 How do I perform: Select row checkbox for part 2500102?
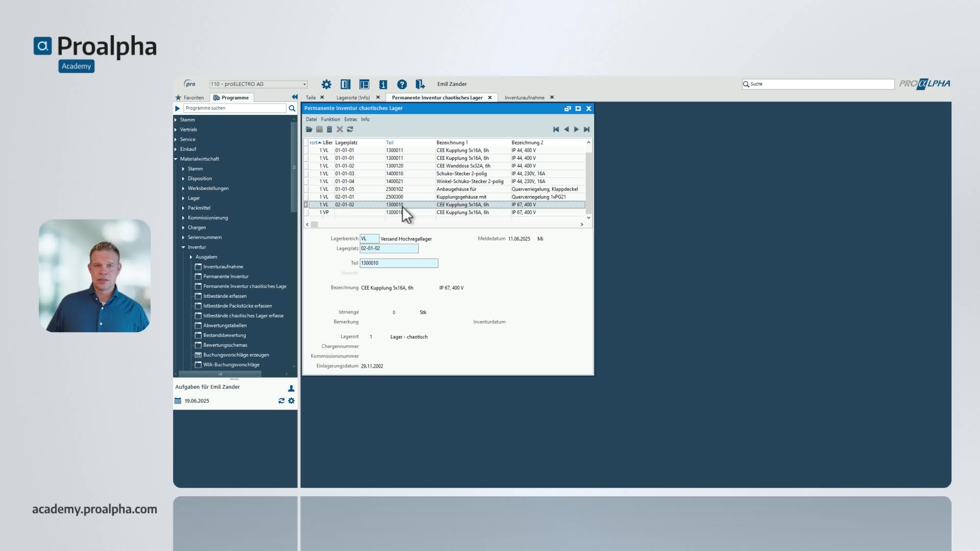(x=306, y=189)
